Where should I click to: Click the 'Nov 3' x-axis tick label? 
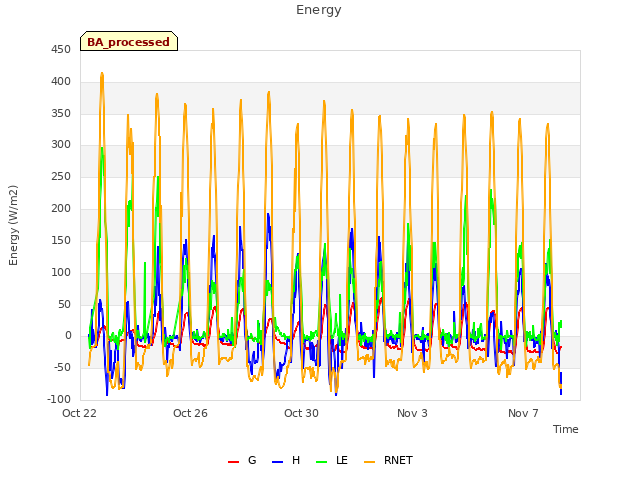pos(412,413)
